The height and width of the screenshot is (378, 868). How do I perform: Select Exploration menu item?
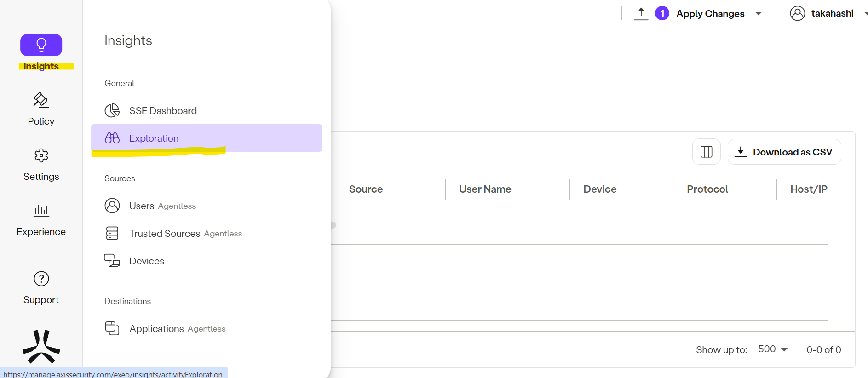[154, 138]
